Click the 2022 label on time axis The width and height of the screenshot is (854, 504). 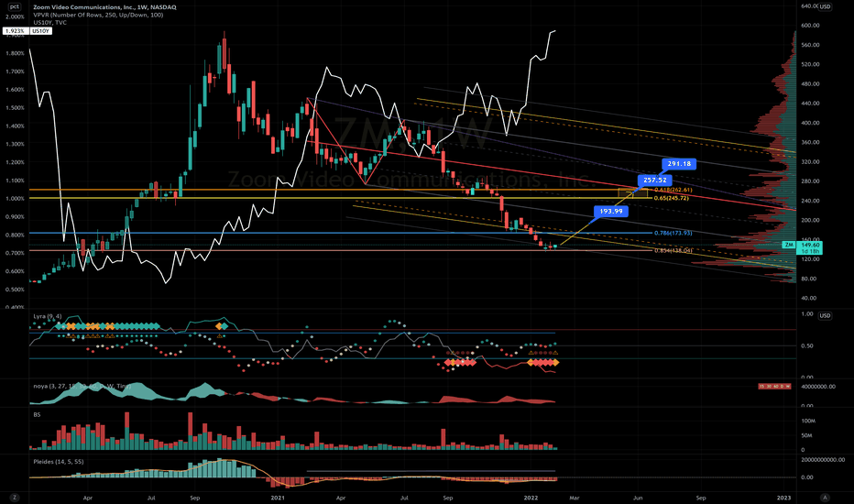(x=531, y=498)
